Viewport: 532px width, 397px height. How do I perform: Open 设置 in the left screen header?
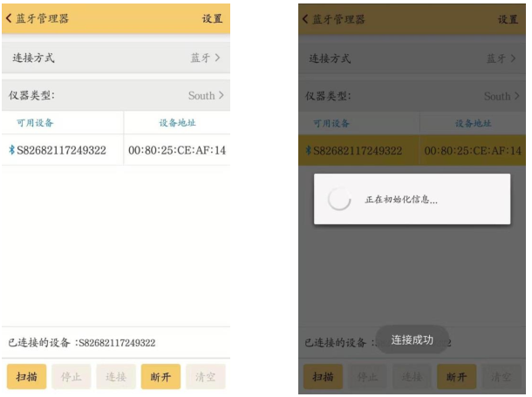(212, 18)
